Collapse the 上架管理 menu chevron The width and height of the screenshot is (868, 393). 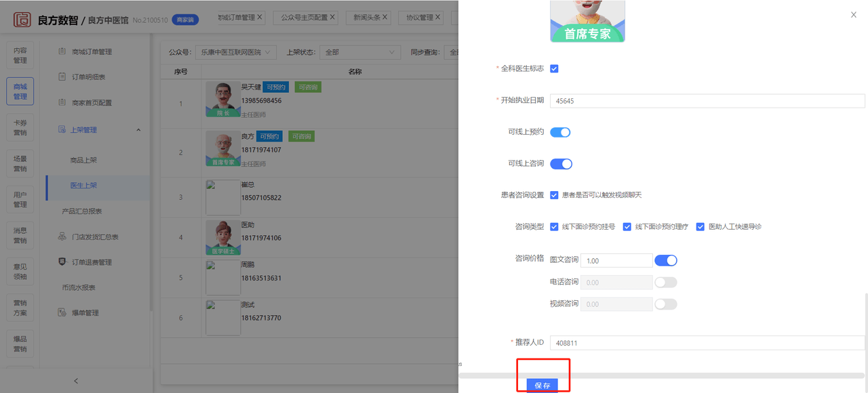(x=139, y=130)
